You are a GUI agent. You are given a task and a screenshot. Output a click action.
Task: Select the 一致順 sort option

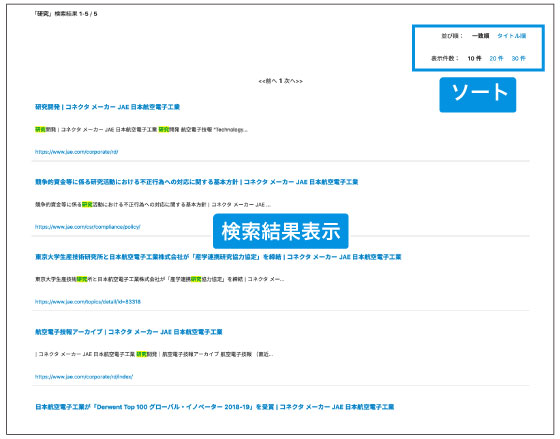click(x=480, y=36)
